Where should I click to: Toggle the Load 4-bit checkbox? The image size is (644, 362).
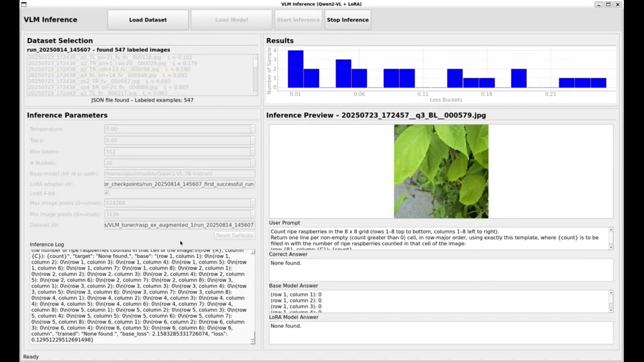point(107,193)
